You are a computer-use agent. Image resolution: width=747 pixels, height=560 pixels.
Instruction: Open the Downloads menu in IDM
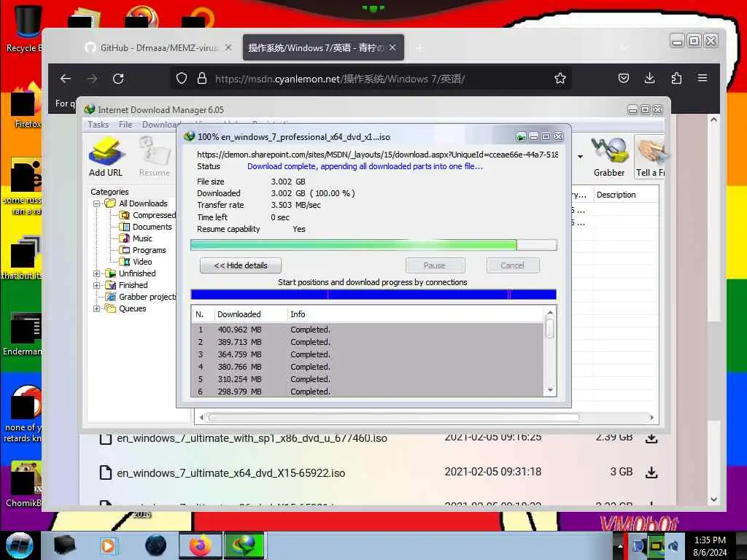pos(159,125)
